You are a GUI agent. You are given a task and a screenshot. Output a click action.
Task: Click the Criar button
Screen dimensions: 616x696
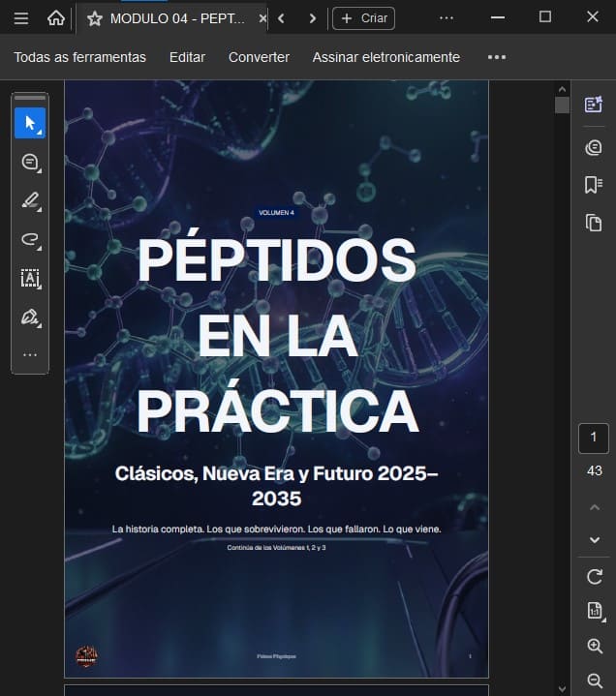point(363,18)
